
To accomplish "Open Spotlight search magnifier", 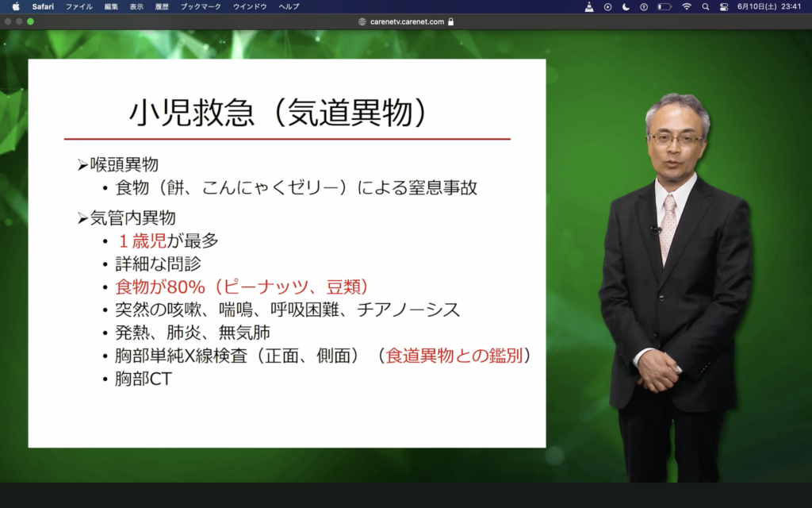I will coord(705,6).
